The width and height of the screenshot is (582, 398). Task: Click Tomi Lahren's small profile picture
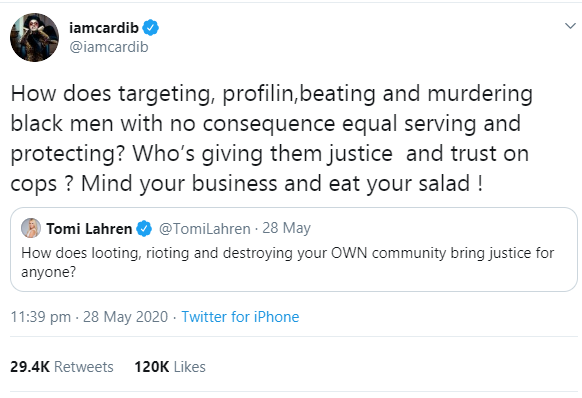pyautogui.click(x=31, y=228)
